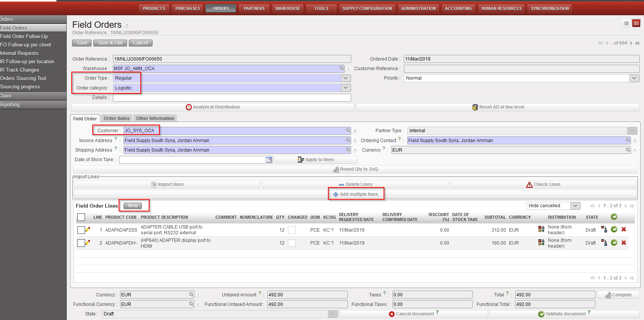This screenshot has width=644, height=320.
Task: Click the pencil edit icon on line 1
Action: [x=88, y=229]
